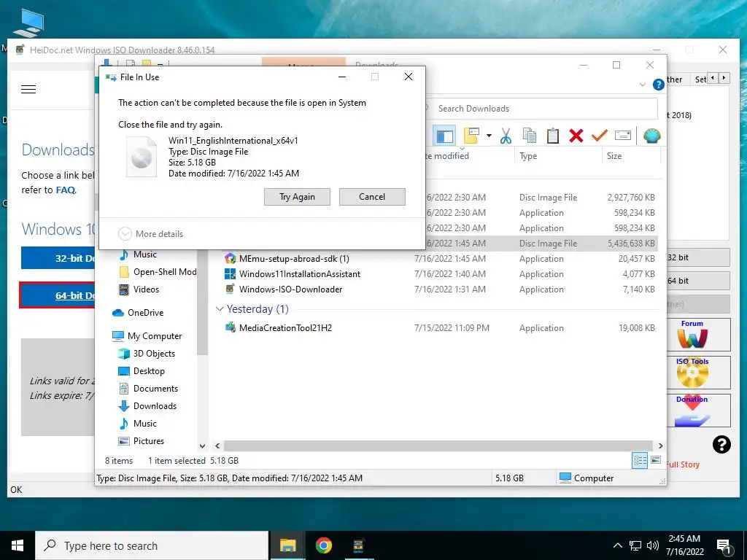Image resolution: width=747 pixels, height=560 pixels.
Task: Click the Cut scissors icon
Action: [506, 136]
